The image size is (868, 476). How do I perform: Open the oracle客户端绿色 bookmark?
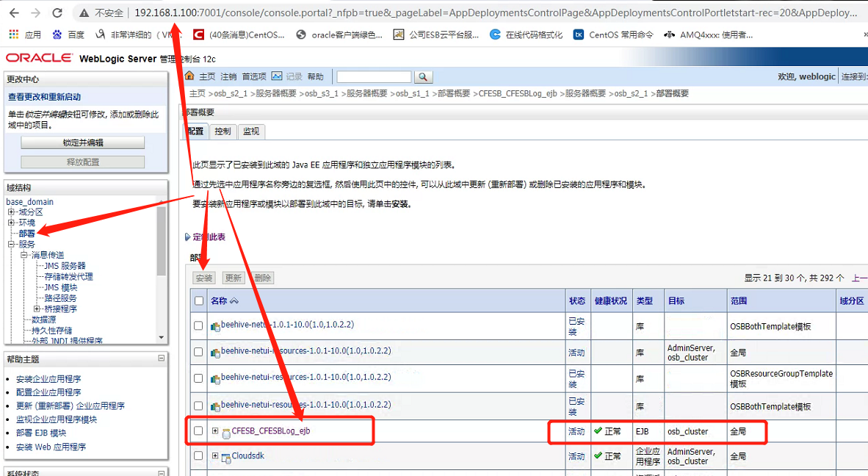click(339, 35)
